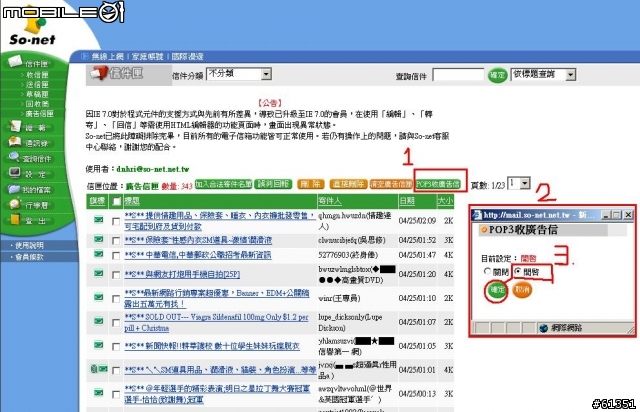The image size is (640, 412).
Task: Open 回收筒 in the sidebar
Action: point(38,104)
